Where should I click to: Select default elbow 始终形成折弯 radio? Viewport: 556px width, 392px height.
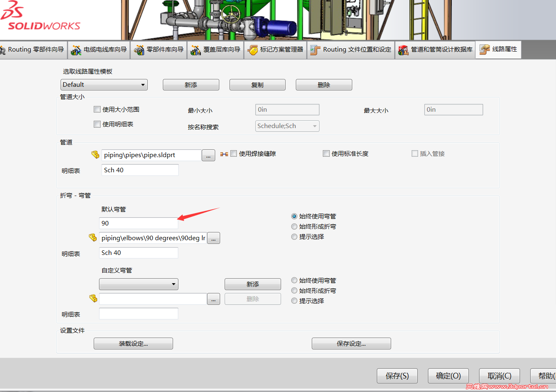point(294,226)
